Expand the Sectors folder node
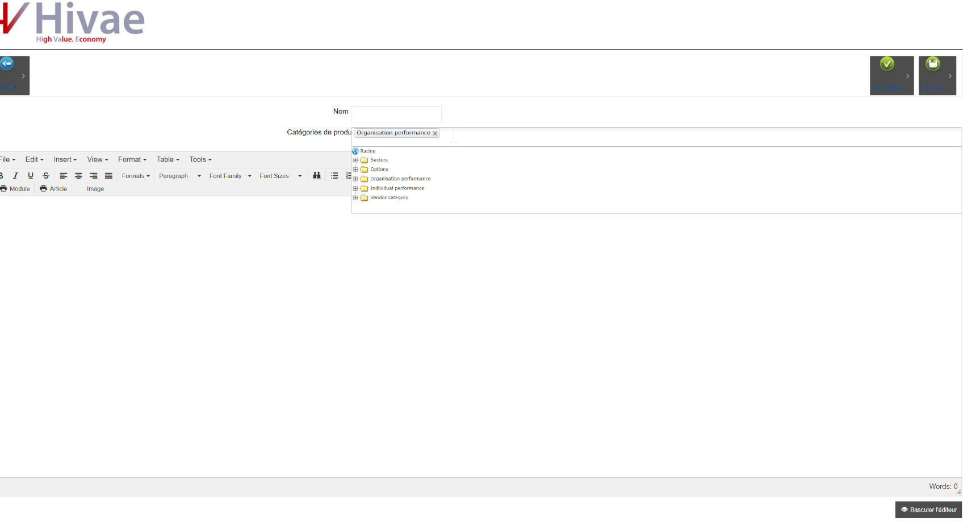980x527 pixels. 355,160
